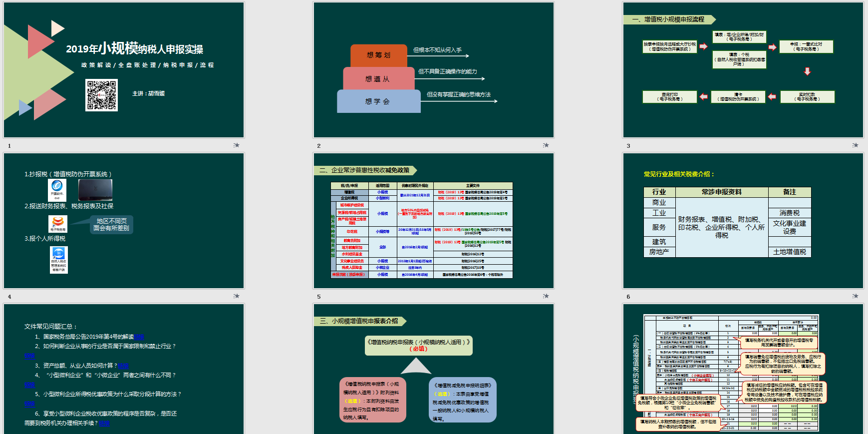This screenshot has height=434, width=868.
Task: Click the 行业 header cell in slide 6
Action: click(659, 192)
